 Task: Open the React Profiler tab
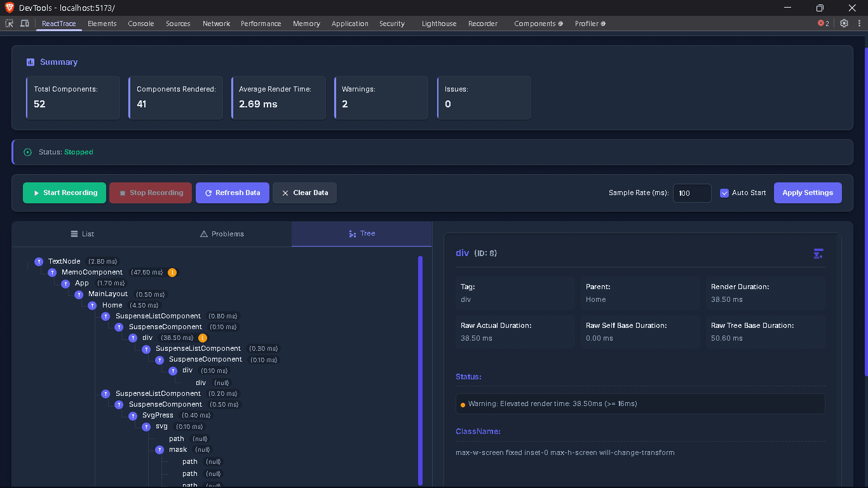click(x=590, y=24)
